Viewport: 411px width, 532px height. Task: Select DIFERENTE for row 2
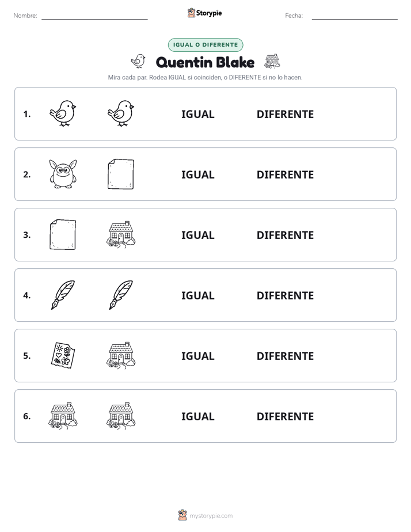click(285, 174)
